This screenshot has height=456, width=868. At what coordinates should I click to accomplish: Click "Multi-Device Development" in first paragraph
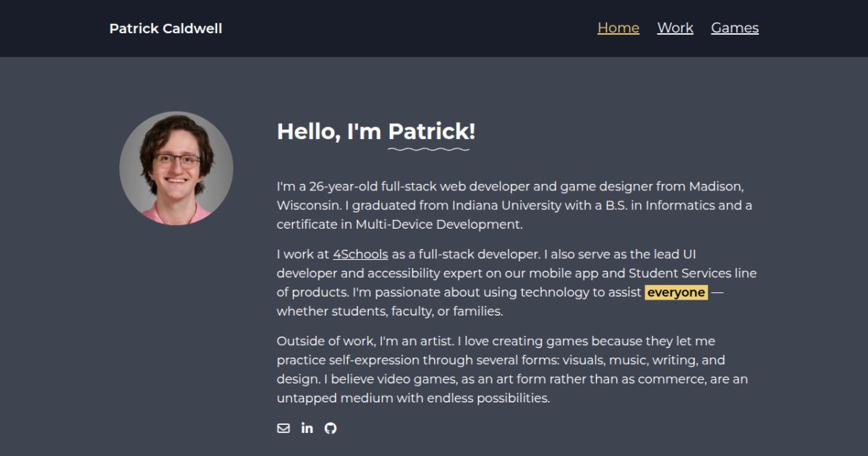[438, 224]
